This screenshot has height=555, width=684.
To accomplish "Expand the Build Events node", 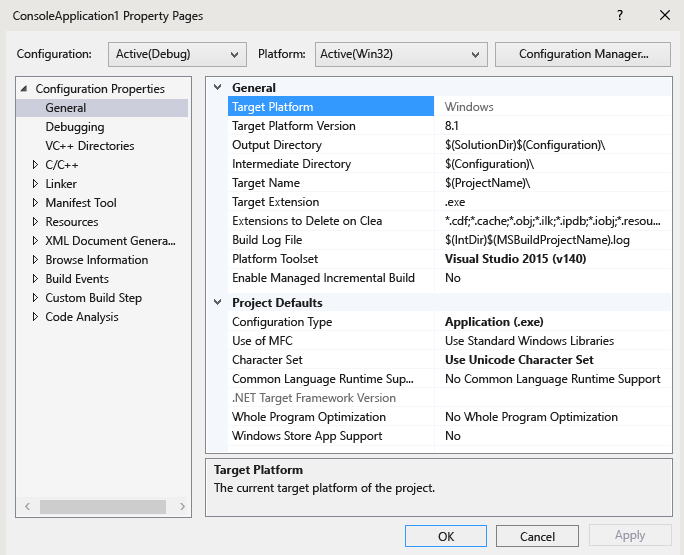I will pyautogui.click(x=35, y=279).
